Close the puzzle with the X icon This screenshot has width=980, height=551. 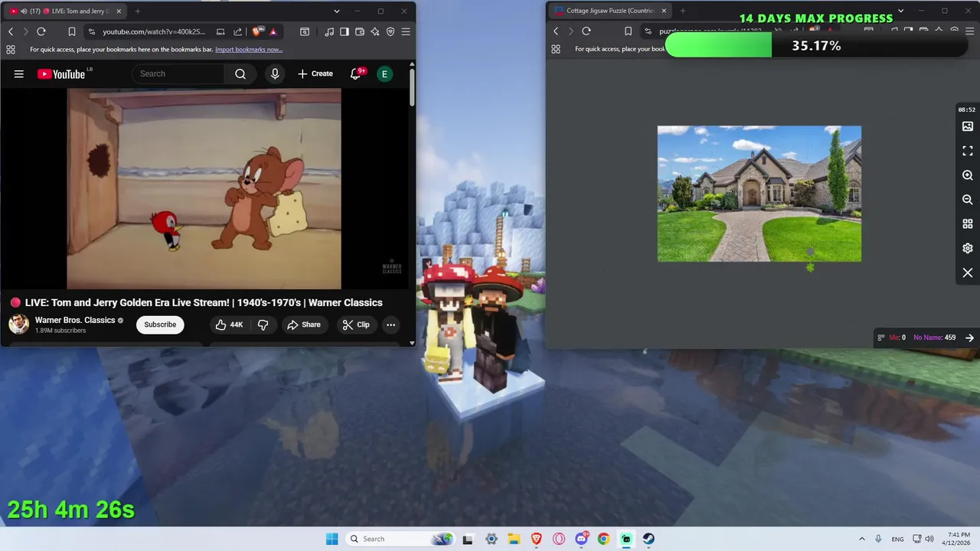[x=968, y=273]
